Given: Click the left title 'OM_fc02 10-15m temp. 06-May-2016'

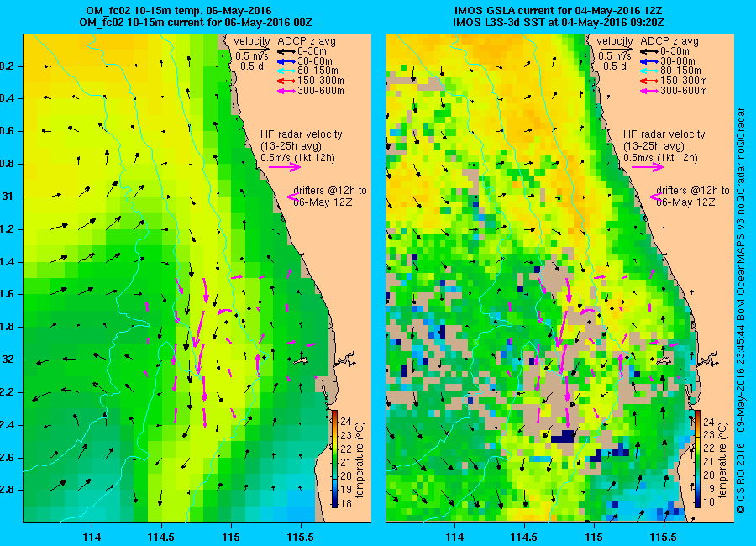Looking at the screenshot, I should (179, 11).
